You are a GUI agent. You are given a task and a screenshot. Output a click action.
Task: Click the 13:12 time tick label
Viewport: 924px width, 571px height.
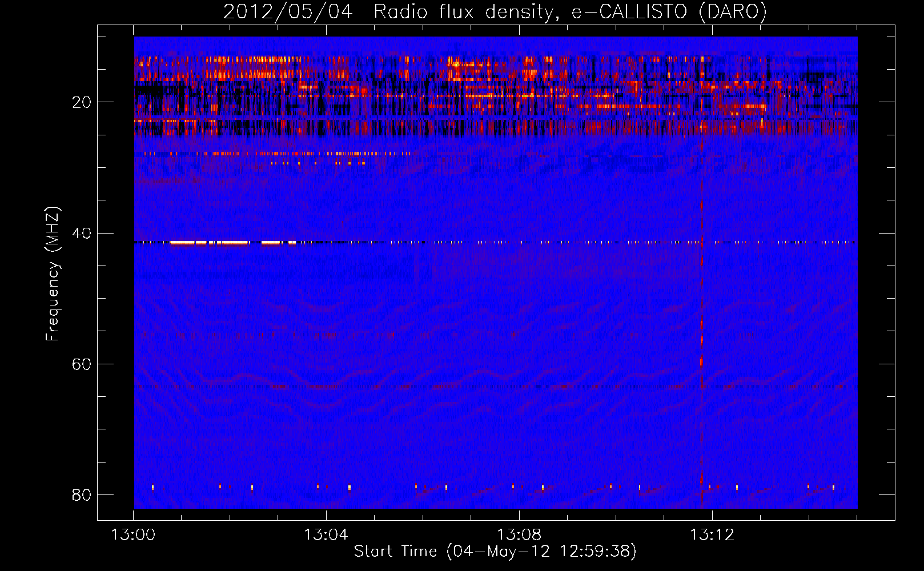pos(712,535)
